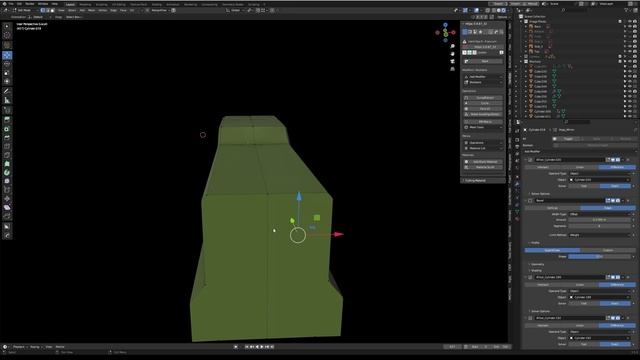640x360 pixels.
Task: Open the Render properties tab icon
Action: [x=517, y=139]
